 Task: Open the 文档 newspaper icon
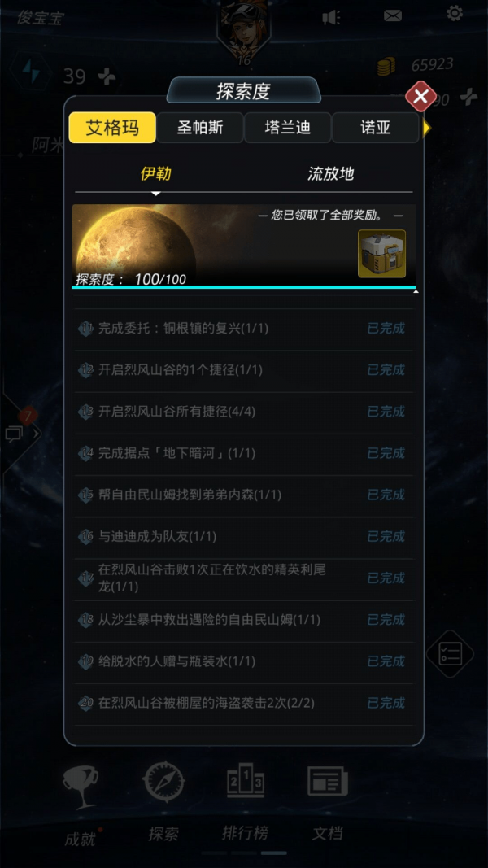click(328, 781)
